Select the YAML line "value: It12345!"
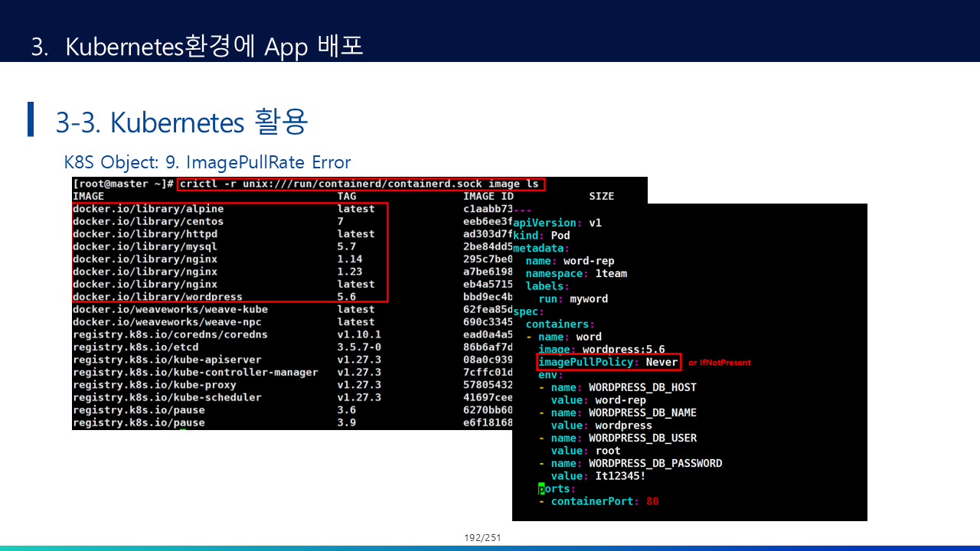This screenshot has width=980, height=551. click(599, 476)
